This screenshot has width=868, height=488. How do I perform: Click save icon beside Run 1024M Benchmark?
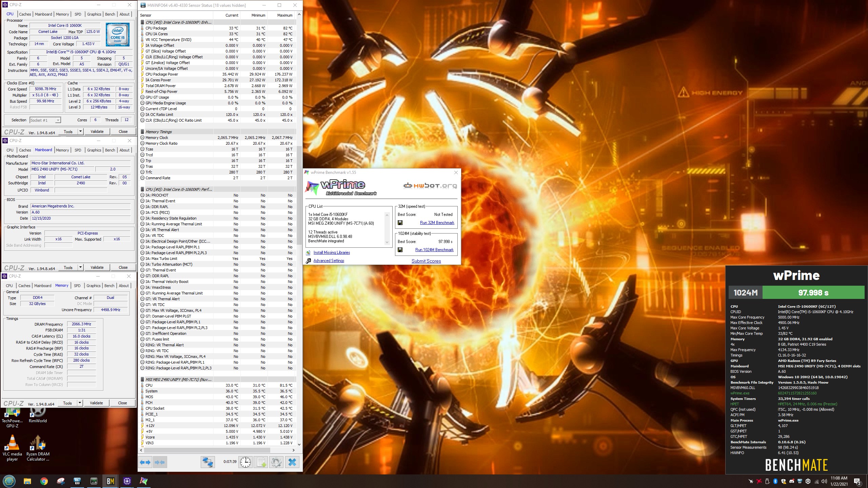tap(400, 250)
